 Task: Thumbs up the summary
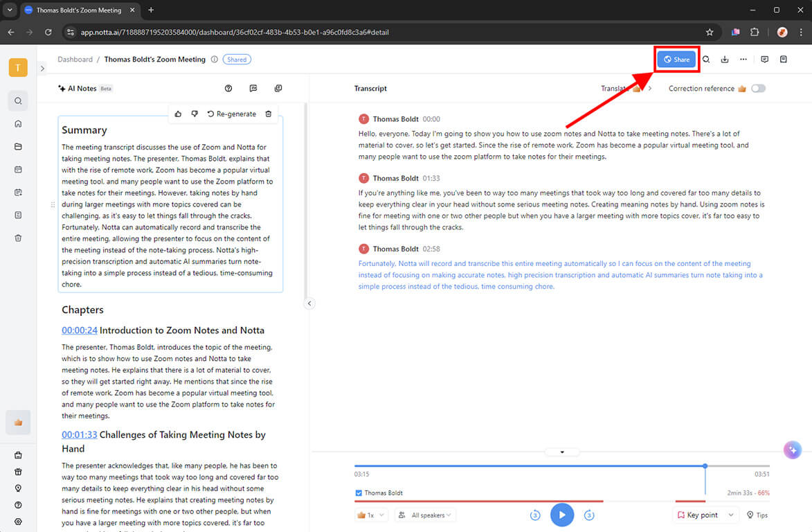(x=178, y=114)
